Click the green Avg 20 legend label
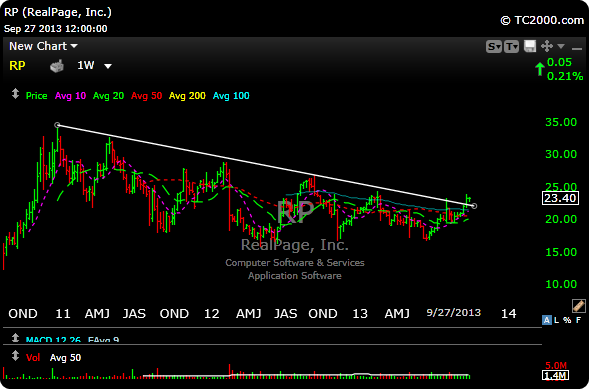 pyautogui.click(x=108, y=96)
